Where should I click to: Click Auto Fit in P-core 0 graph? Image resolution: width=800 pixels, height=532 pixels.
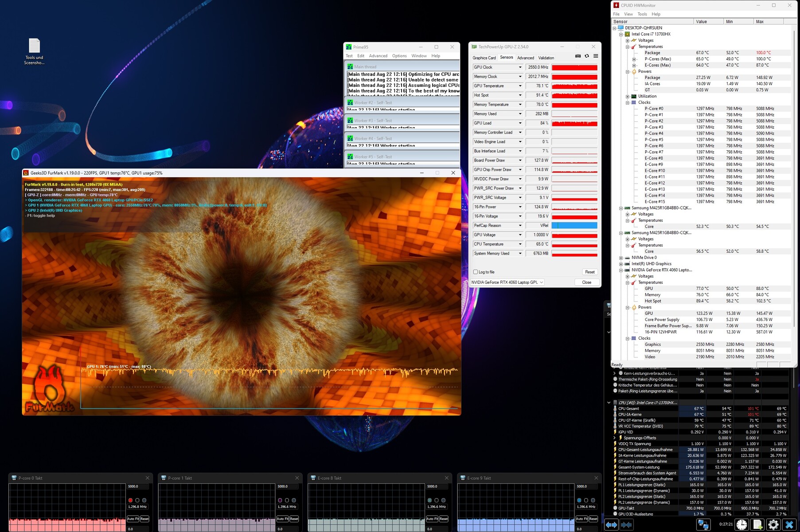point(133,519)
